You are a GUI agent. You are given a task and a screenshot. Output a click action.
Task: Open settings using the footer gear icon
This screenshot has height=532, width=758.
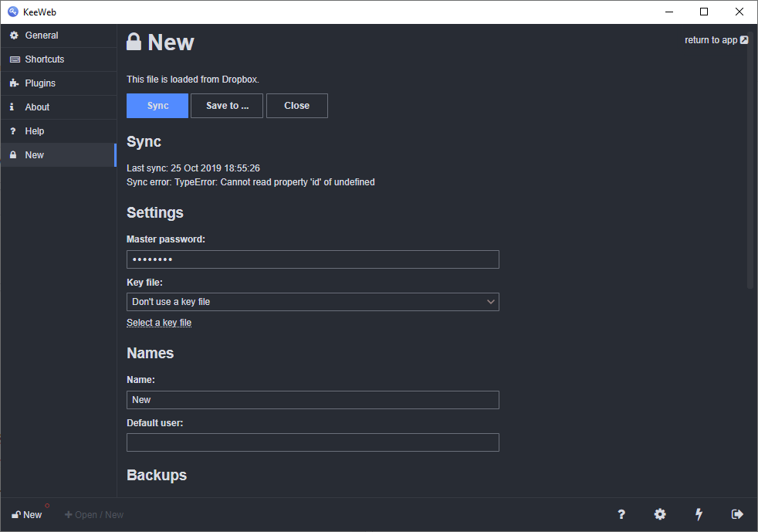(659, 513)
